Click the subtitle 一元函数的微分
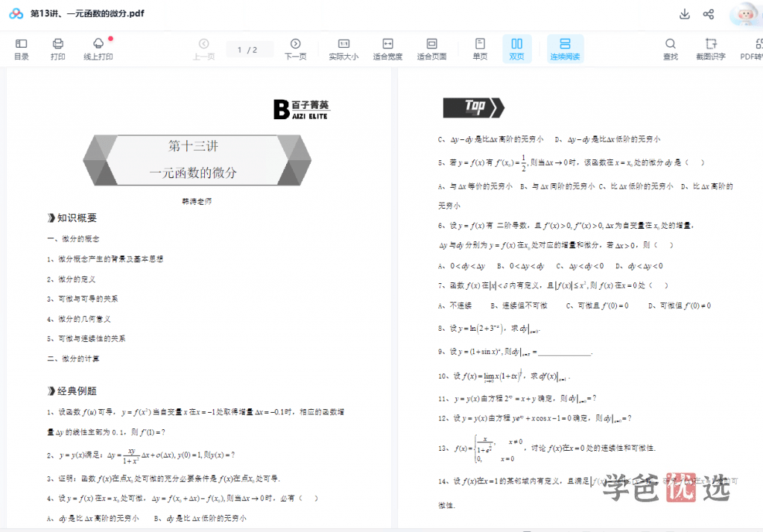 click(193, 173)
